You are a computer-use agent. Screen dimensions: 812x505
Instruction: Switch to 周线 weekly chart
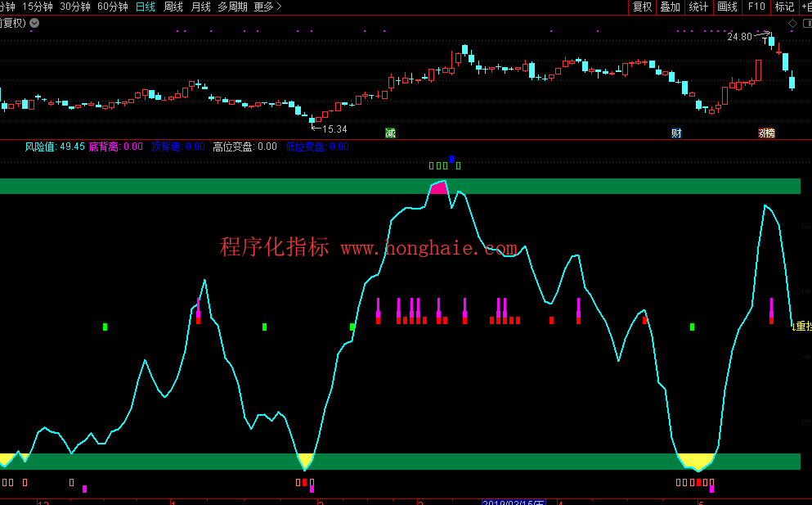173,7
